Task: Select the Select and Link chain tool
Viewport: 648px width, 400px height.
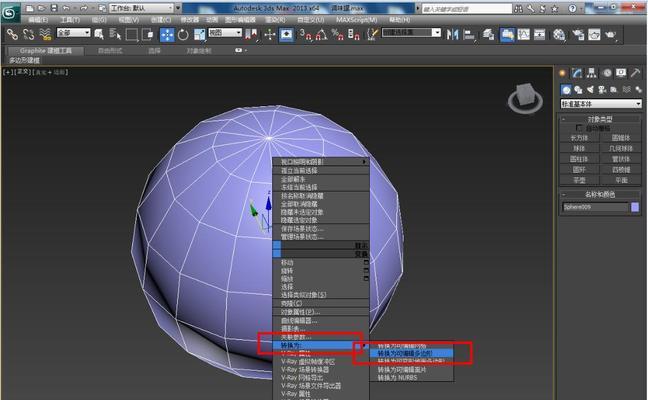Action: [x=12, y=34]
